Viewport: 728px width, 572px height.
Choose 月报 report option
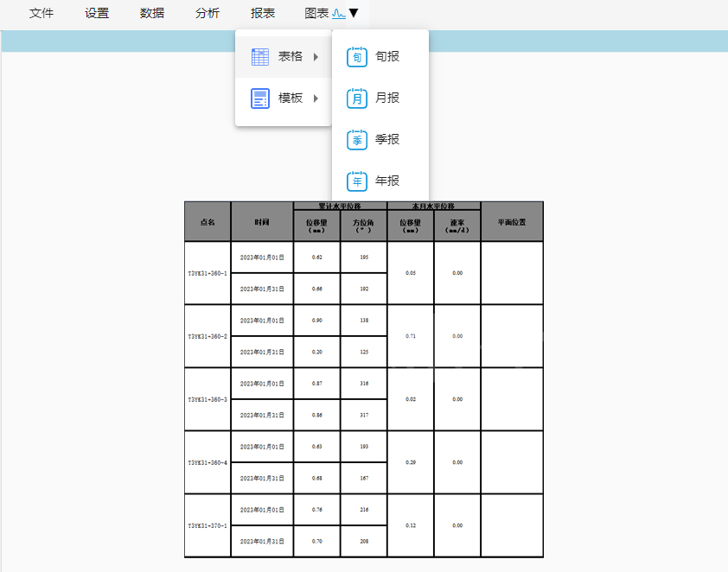[380, 98]
